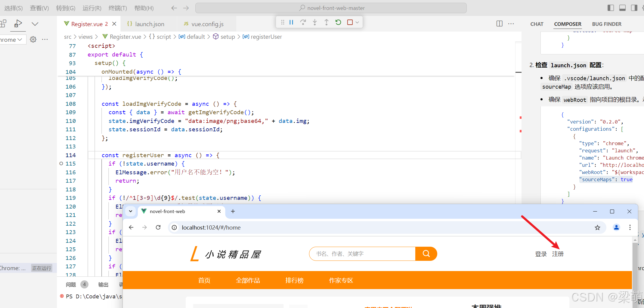Go forward in editor navigation history

click(x=186, y=8)
